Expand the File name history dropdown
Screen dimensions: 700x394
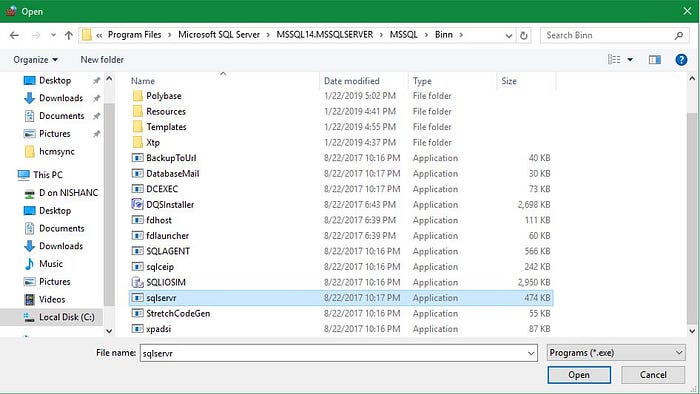(531, 353)
